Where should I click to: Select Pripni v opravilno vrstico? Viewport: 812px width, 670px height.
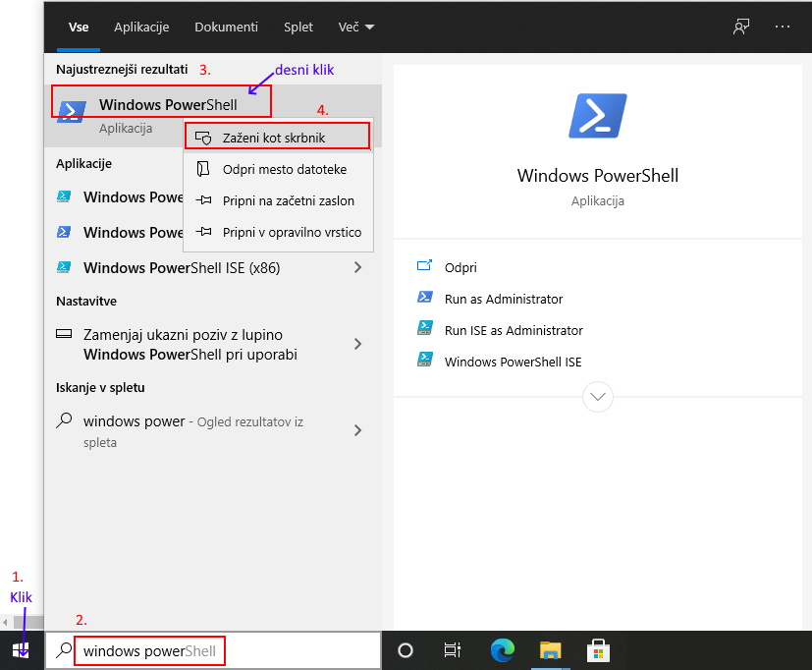point(278,232)
